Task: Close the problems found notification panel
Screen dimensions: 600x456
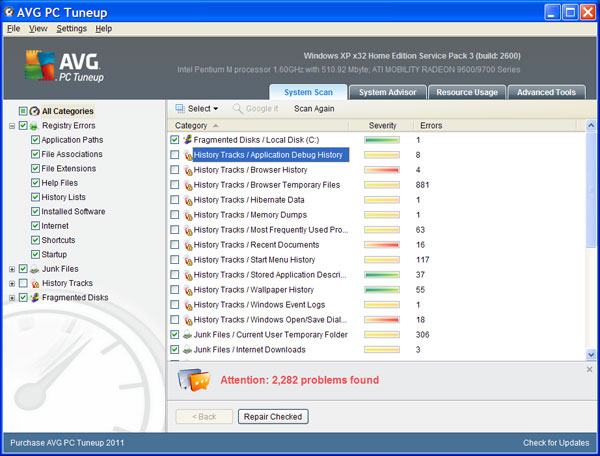Action: point(589,370)
